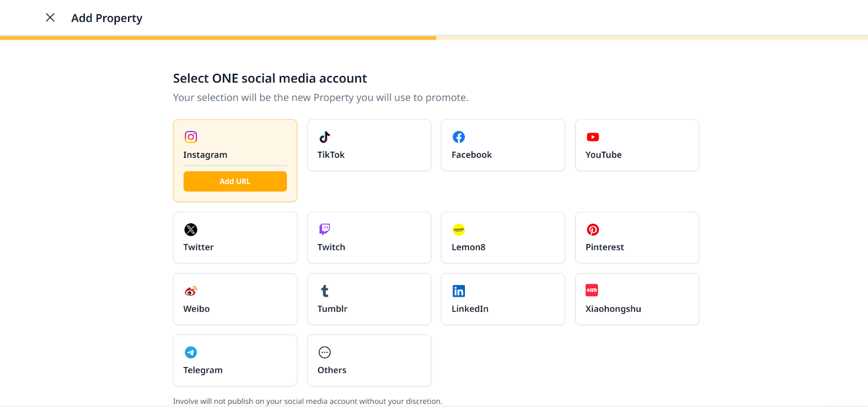Image resolution: width=868 pixels, height=407 pixels.
Task: Select the Others ellipsis icon
Action: 324,352
